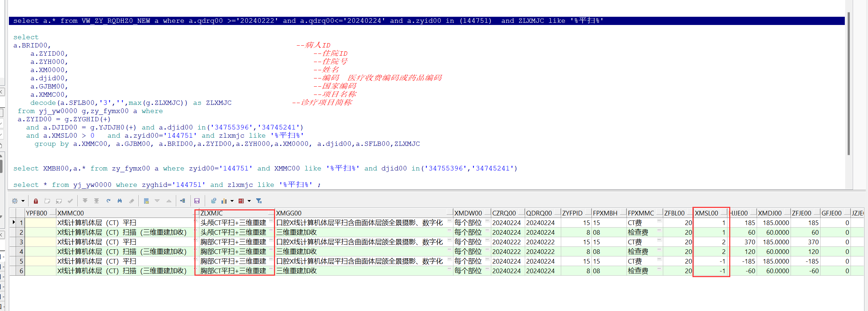The image size is (868, 311).
Task: Click the XMDJ00 column header
Action: pos(773,213)
